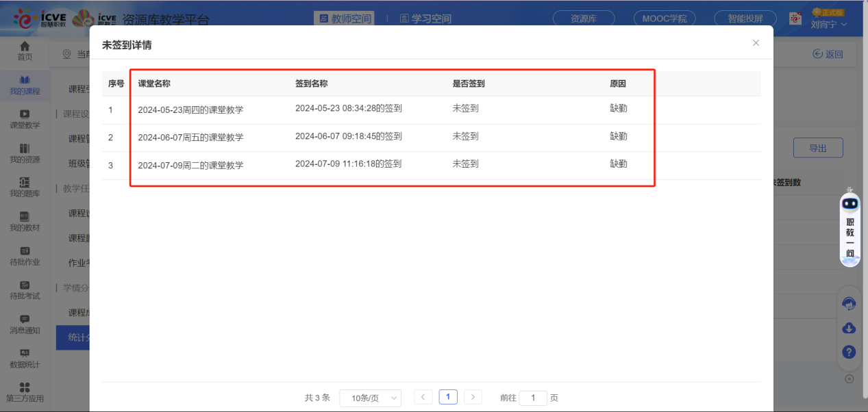Click inside the 前往 page number input field
The height and width of the screenshot is (412, 868).
tap(533, 398)
